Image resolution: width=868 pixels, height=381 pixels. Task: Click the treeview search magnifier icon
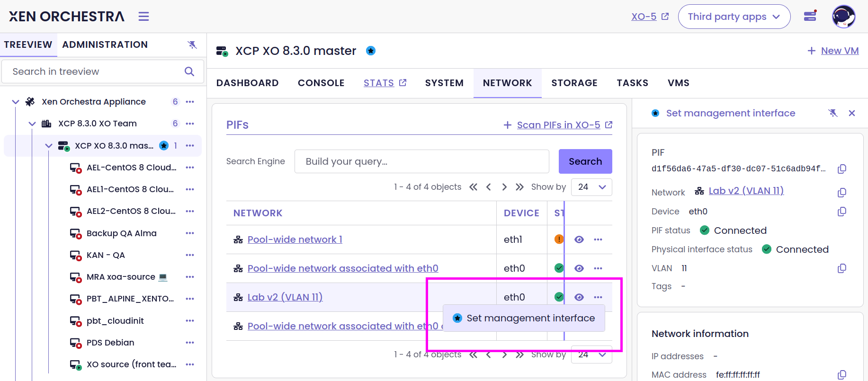[x=189, y=71]
